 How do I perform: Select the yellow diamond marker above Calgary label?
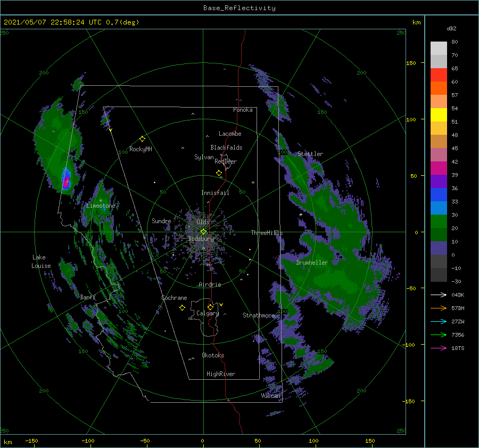click(210, 307)
